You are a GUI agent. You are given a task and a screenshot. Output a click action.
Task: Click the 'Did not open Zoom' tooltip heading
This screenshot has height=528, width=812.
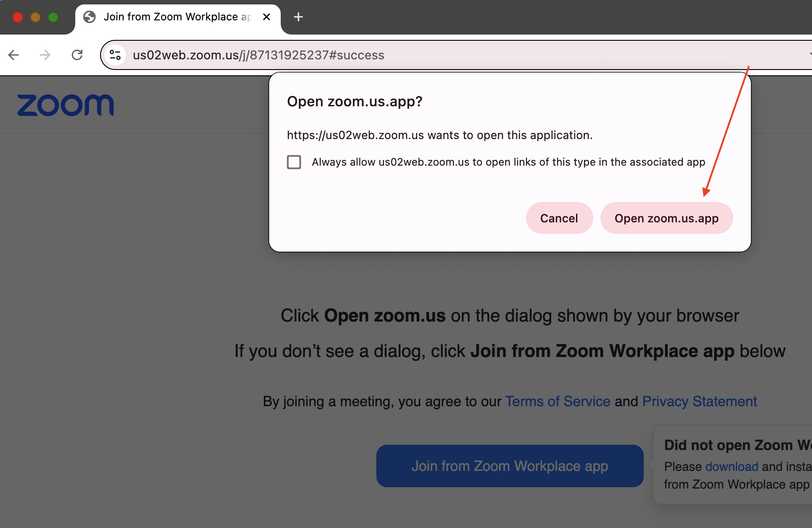[738, 445]
